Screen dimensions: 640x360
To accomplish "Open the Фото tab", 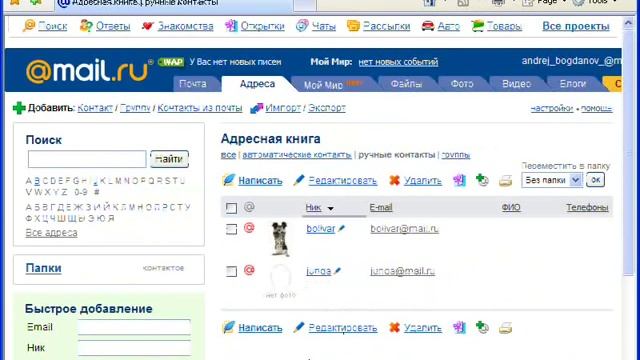I will 462,84.
